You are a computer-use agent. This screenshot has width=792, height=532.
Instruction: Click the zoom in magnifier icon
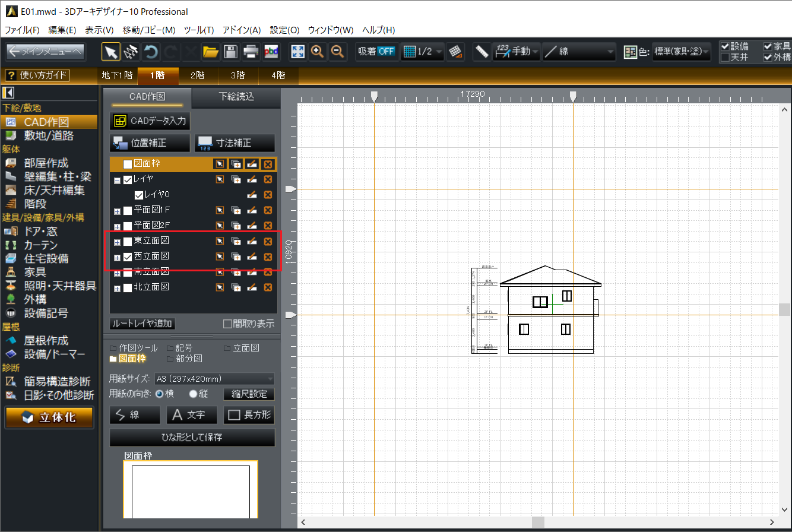(x=318, y=52)
